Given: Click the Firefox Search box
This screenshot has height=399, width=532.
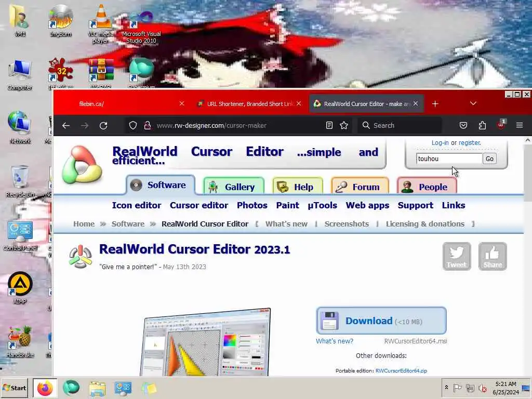Looking at the screenshot, I should 401,126.
